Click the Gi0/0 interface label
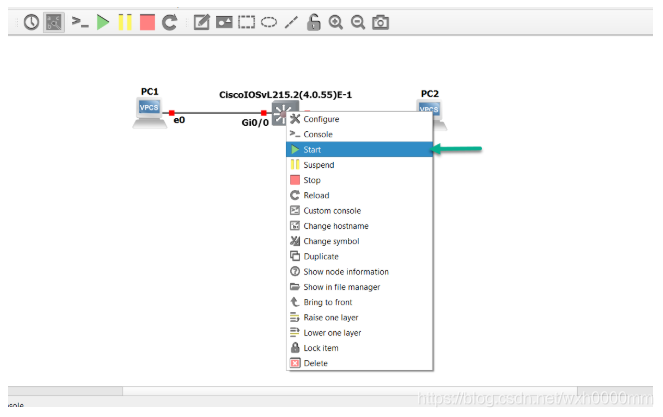Viewport: 663px width, 417px height. coord(255,123)
